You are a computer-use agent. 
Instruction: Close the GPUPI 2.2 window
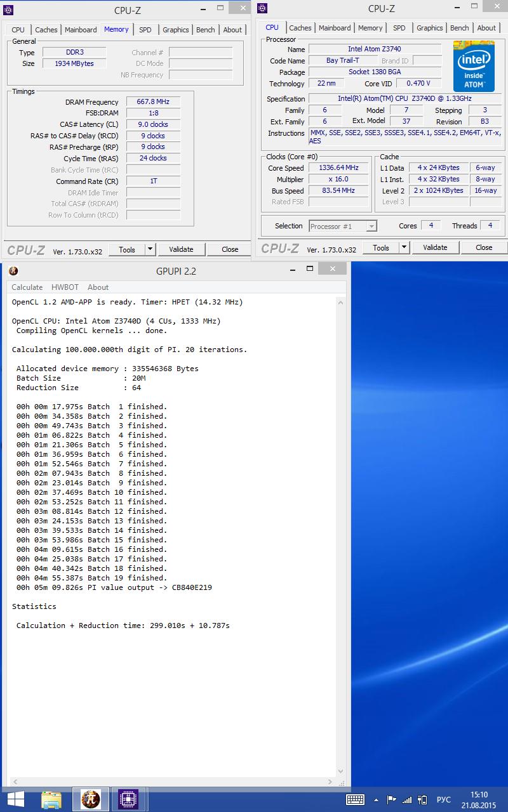pyautogui.click(x=331, y=269)
